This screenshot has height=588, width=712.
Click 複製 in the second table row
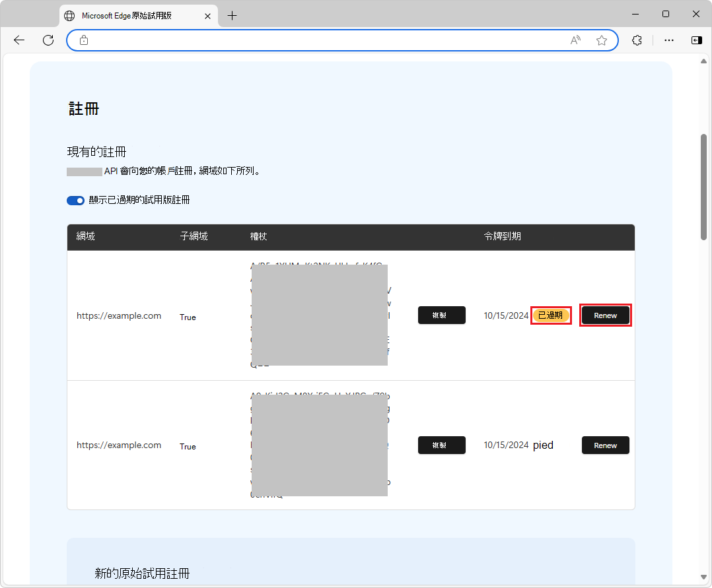[441, 445]
